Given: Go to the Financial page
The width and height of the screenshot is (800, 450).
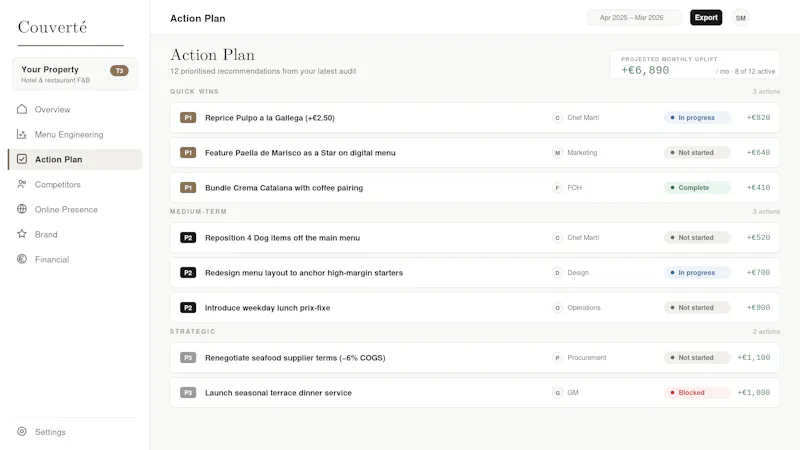Looking at the screenshot, I should coord(75,259).
